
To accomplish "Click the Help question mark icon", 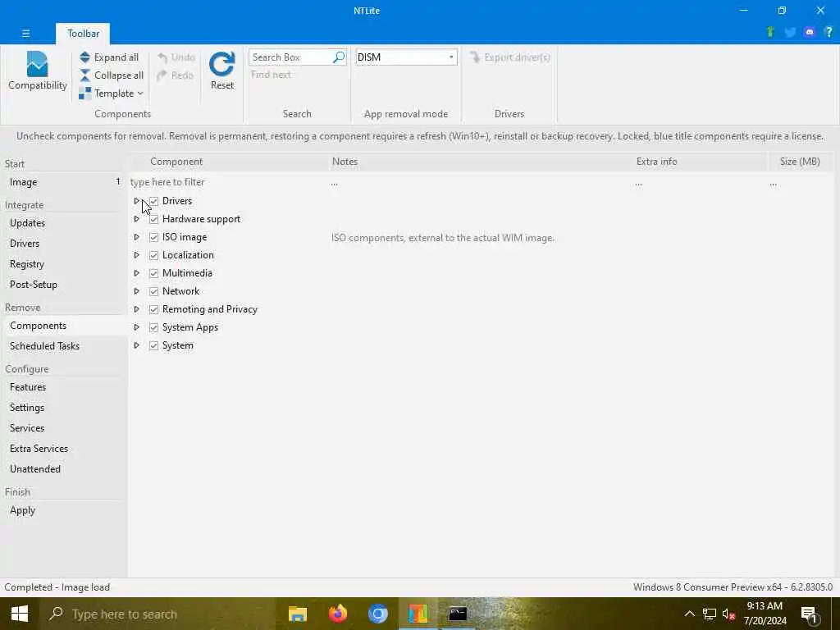I will (x=829, y=32).
